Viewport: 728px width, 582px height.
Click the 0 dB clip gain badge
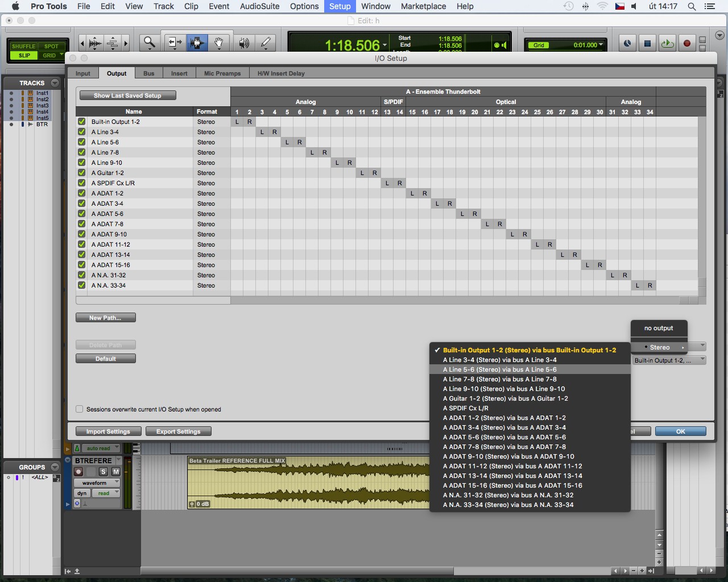click(x=199, y=504)
